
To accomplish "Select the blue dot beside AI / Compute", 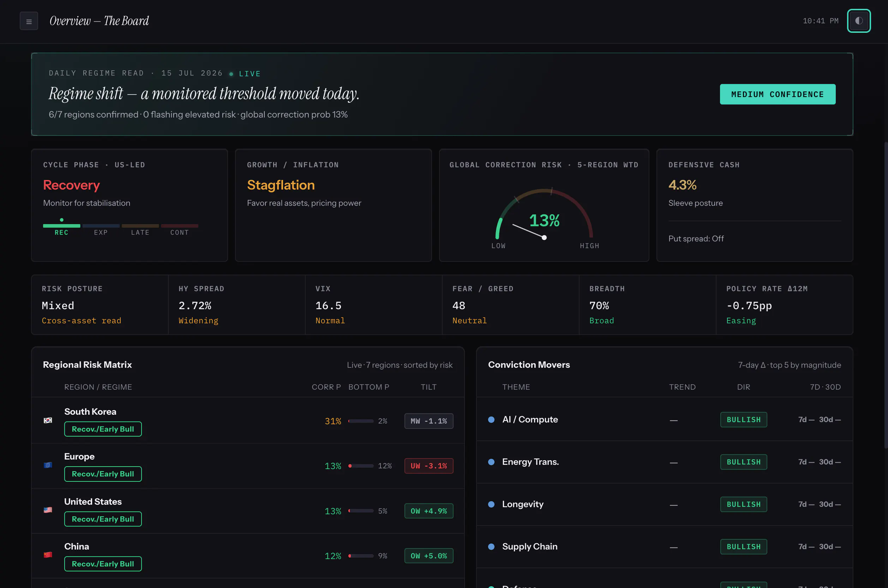I will (491, 420).
